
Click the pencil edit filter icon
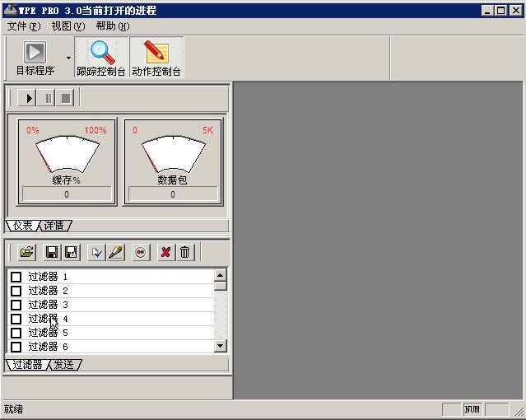(x=115, y=252)
